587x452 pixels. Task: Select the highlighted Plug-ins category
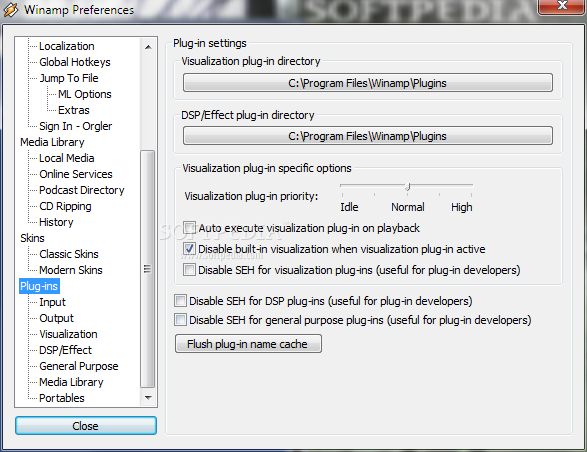[39, 286]
